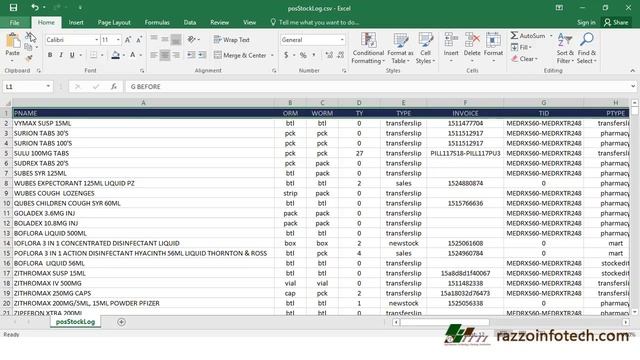Toggle Wrap Text
640x360 pixels.
(x=231, y=40)
